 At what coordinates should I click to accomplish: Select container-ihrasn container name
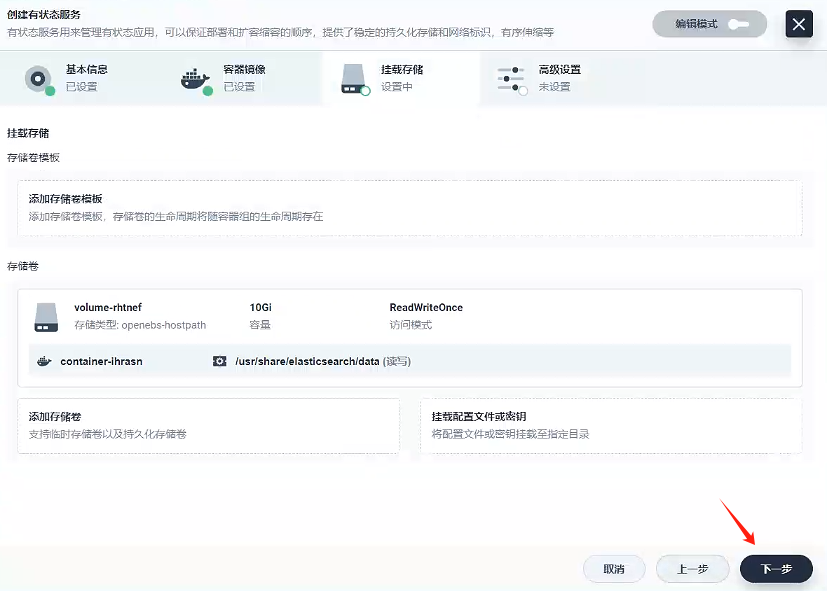click(101, 361)
